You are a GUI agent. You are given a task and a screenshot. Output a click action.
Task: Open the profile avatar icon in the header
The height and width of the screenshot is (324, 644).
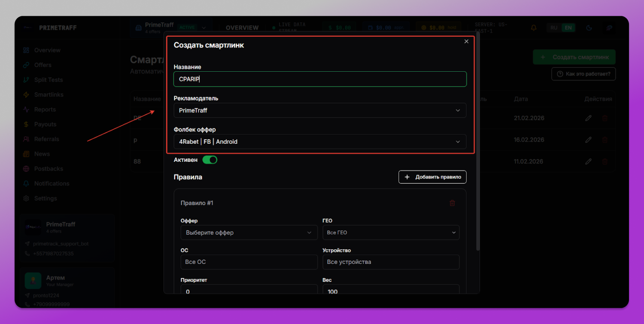[x=609, y=28]
